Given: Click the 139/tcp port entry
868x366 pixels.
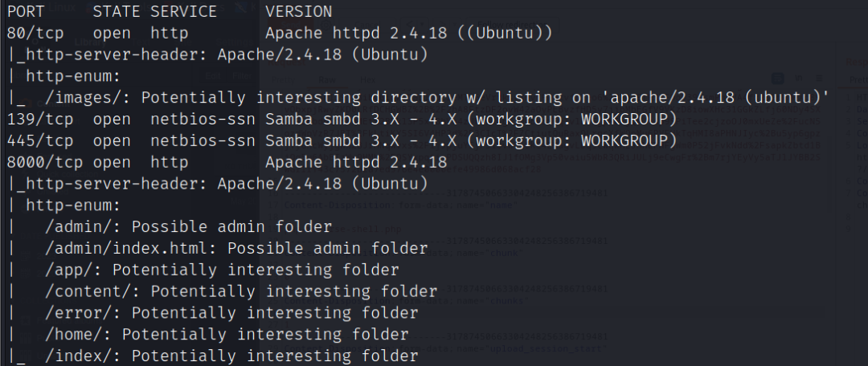Looking at the screenshot, I should coord(35,120).
